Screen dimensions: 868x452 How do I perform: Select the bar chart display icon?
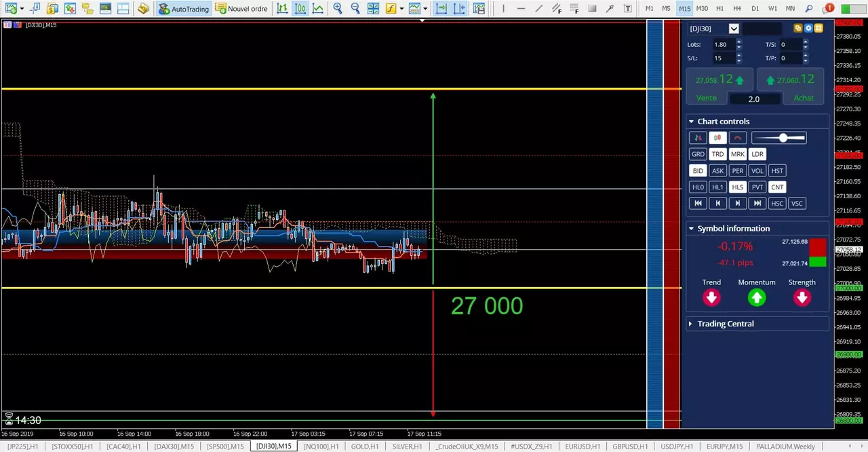pos(282,9)
